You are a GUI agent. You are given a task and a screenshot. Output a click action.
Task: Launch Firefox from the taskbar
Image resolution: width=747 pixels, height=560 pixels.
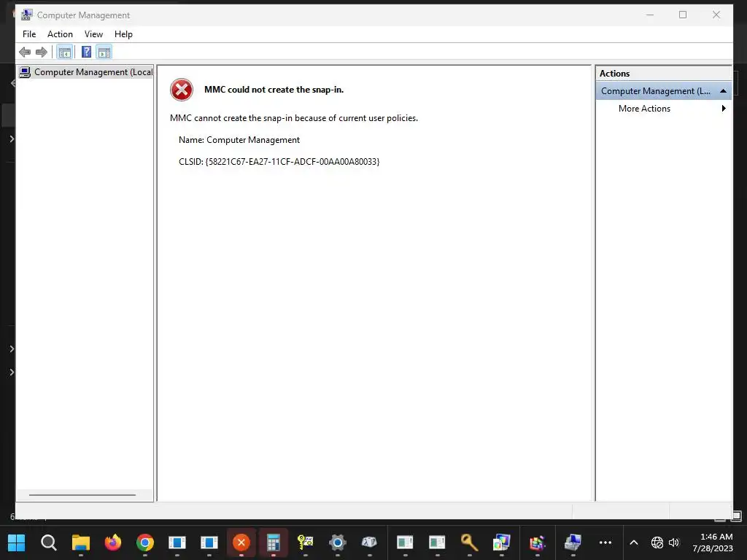(x=113, y=542)
